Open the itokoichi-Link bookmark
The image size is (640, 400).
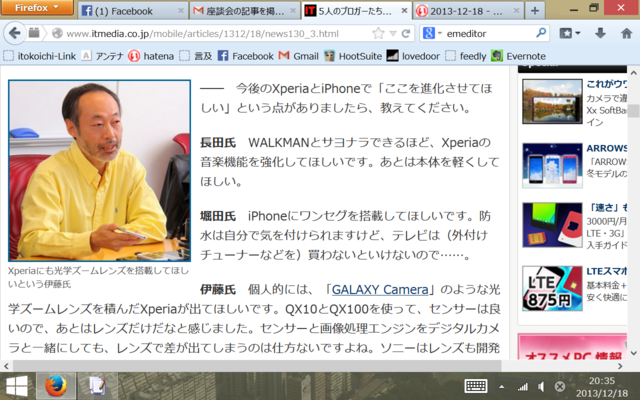pyautogui.click(x=40, y=56)
